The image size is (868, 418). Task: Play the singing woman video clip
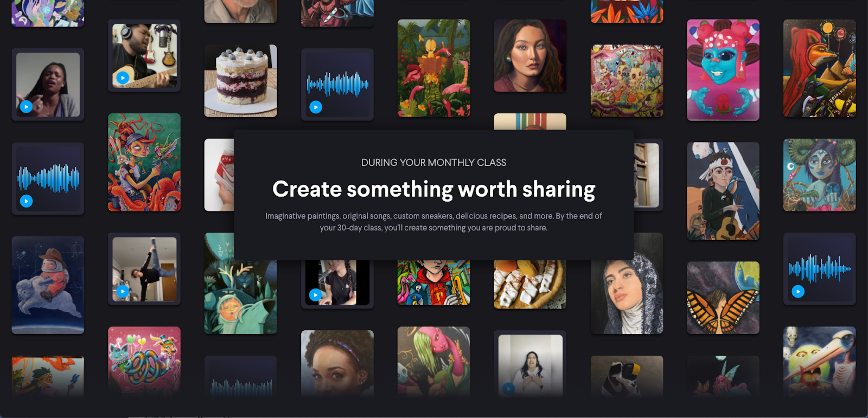tap(26, 107)
